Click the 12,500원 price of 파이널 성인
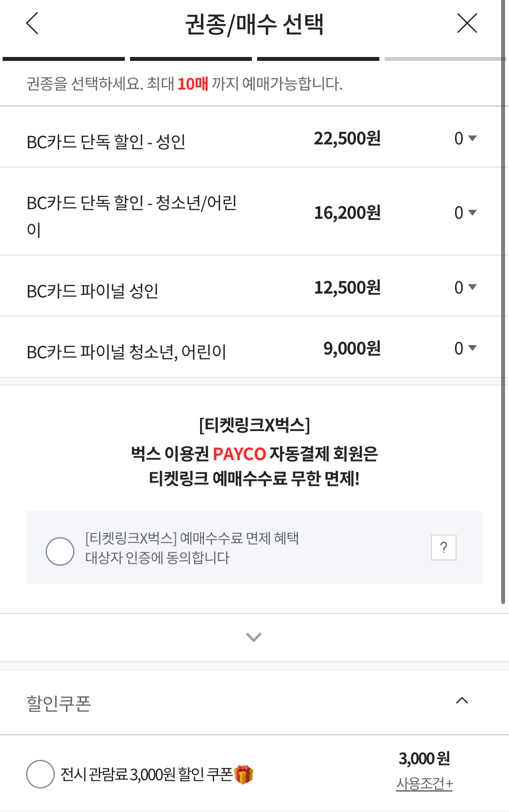Viewport: 509px width, 812px height. tap(347, 287)
